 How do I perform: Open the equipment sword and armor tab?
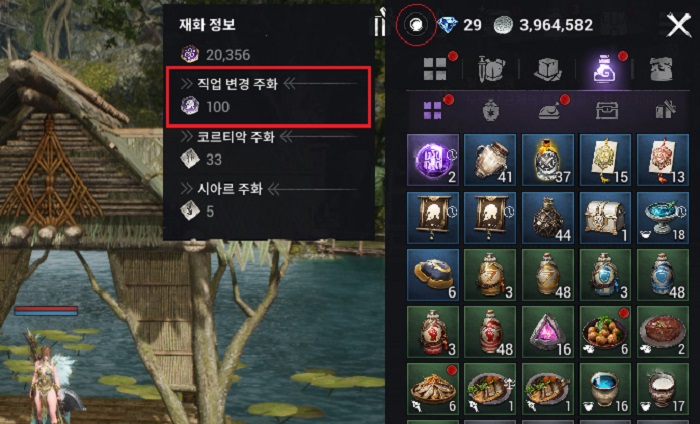491,69
